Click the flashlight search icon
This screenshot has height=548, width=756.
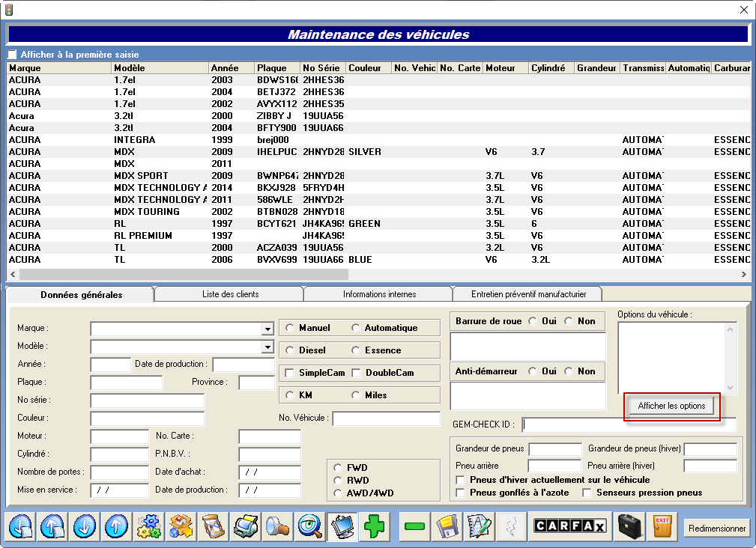pyautogui.click(x=278, y=526)
